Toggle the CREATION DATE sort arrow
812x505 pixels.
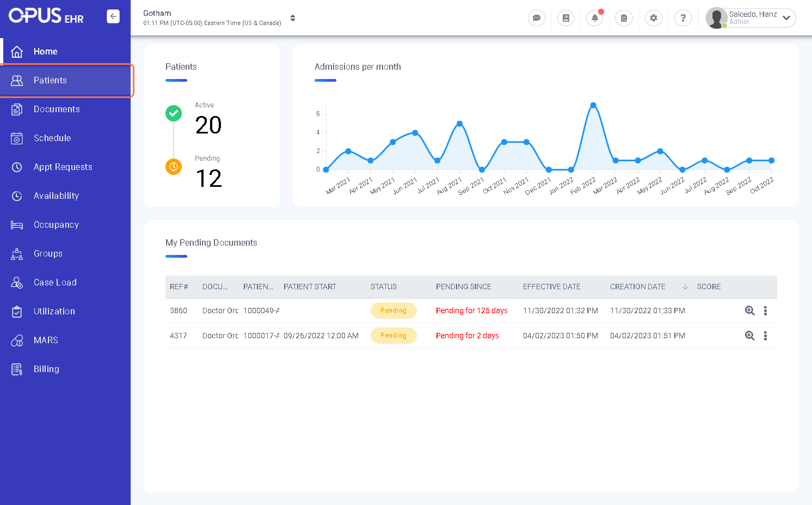685,287
